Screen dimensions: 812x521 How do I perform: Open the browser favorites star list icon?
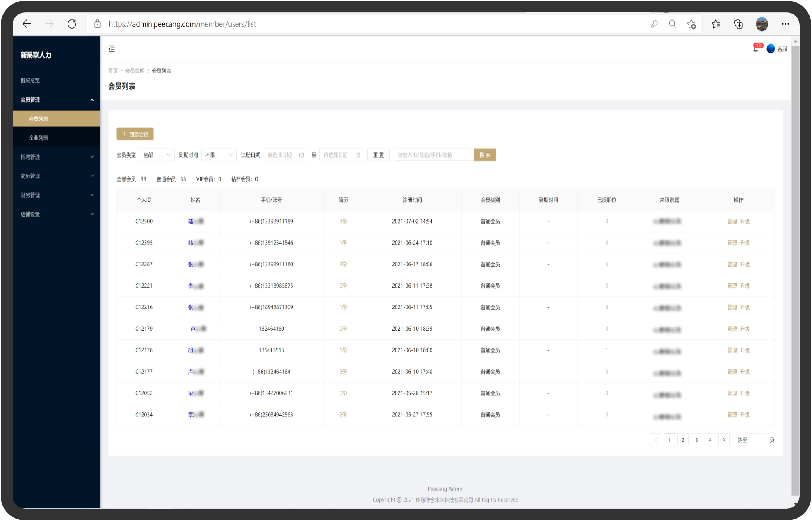[716, 24]
